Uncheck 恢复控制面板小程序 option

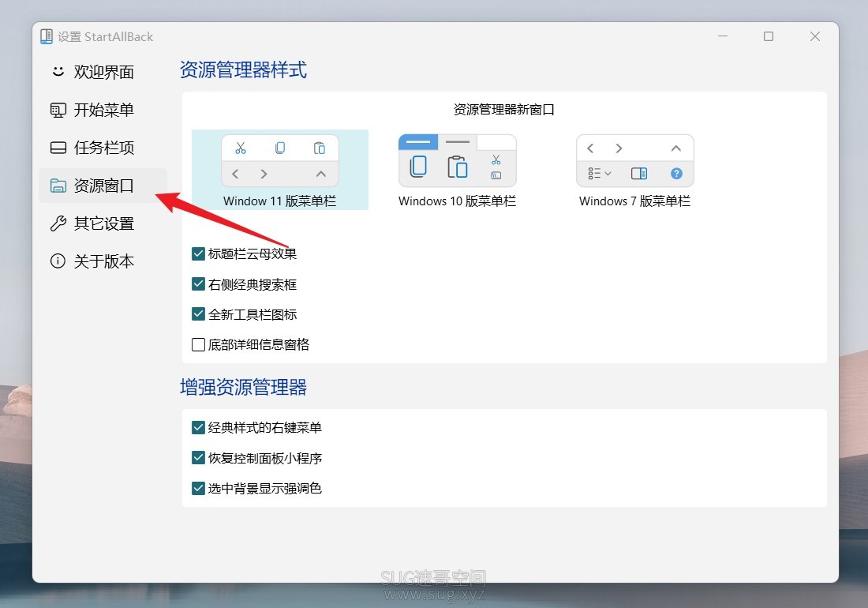[198, 458]
